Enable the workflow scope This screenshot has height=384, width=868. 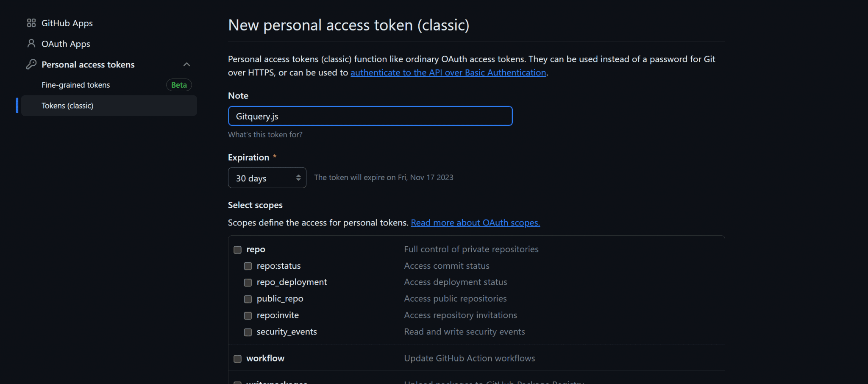pyautogui.click(x=237, y=358)
